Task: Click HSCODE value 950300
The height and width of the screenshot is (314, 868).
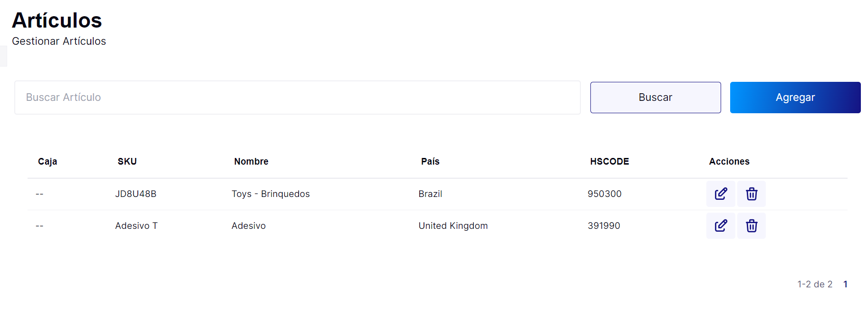Action: tap(605, 194)
